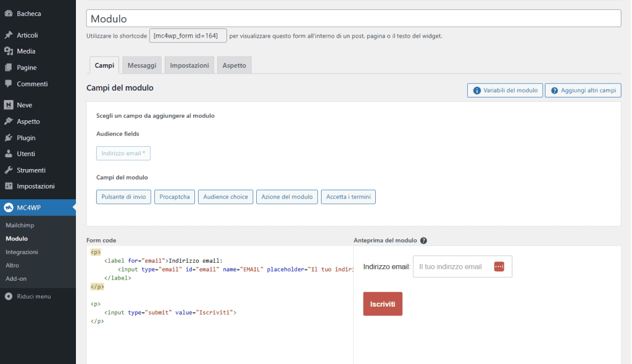The height and width of the screenshot is (364, 632).
Task: Go to Pagine in the sidebar
Action: (38, 67)
